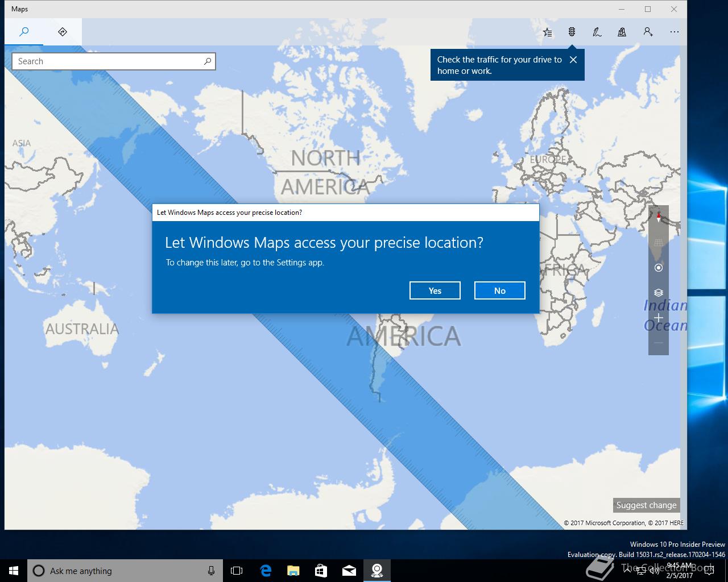This screenshot has width=728, height=582.
Task: Open File Explorer from taskbar
Action: (293, 571)
